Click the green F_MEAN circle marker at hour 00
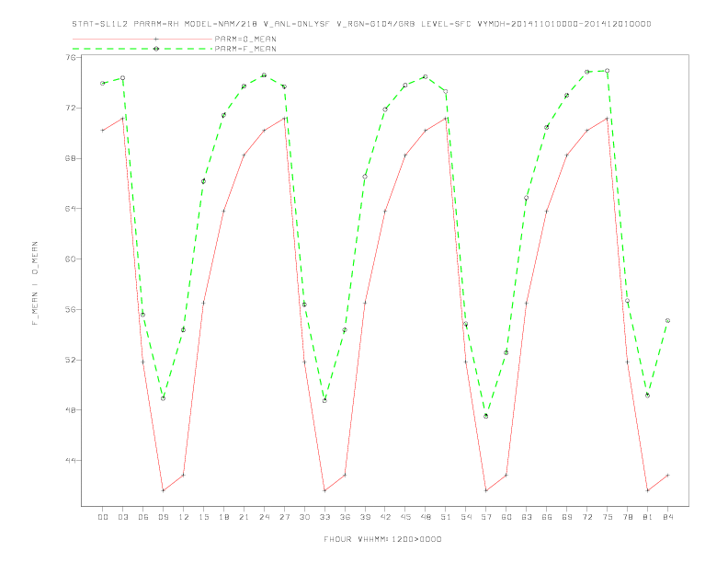The height and width of the screenshot is (563, 728). tap(103, 83)
